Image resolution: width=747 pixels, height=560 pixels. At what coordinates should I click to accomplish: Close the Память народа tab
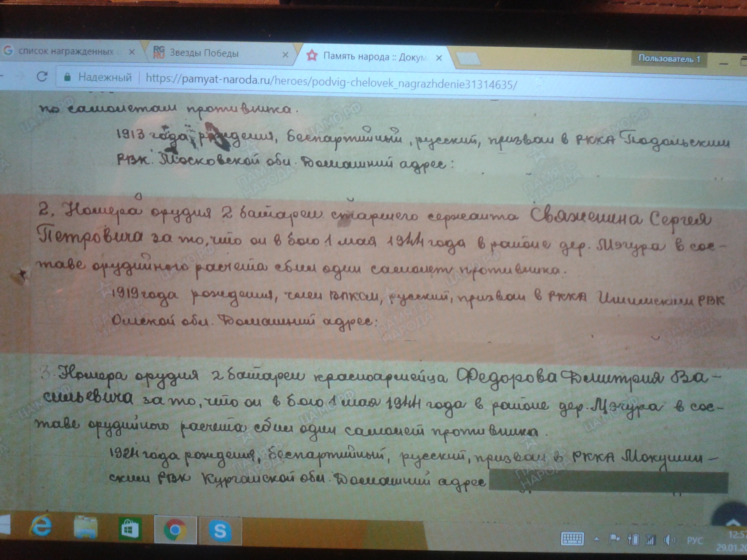coord(439,58)
